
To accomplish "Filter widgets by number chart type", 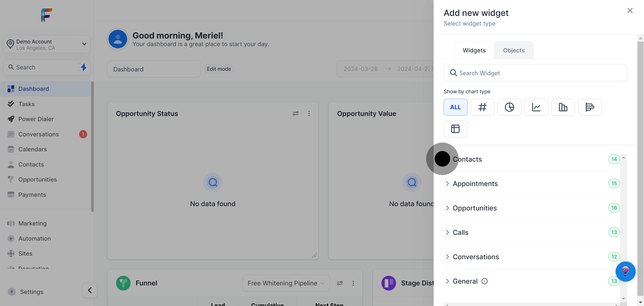I will pyautogui.click(x=482, y=107).
